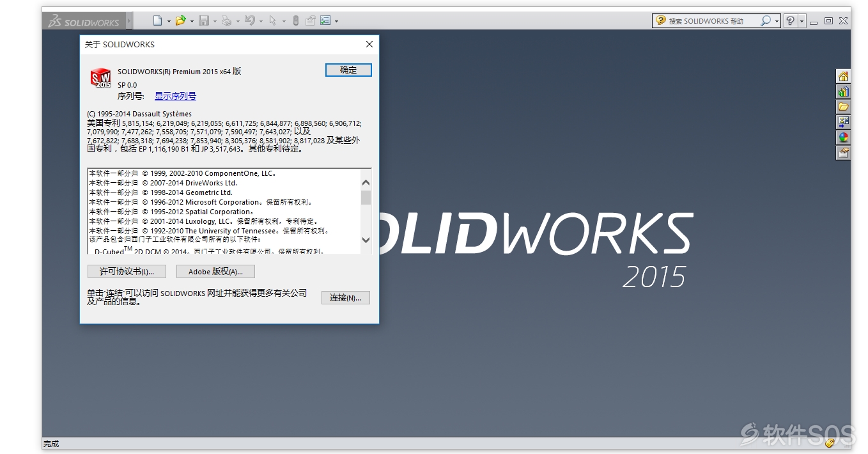
Task: Click the '2001-2014 Luxology, LLC' list line
Action: [x=203, y=221]
